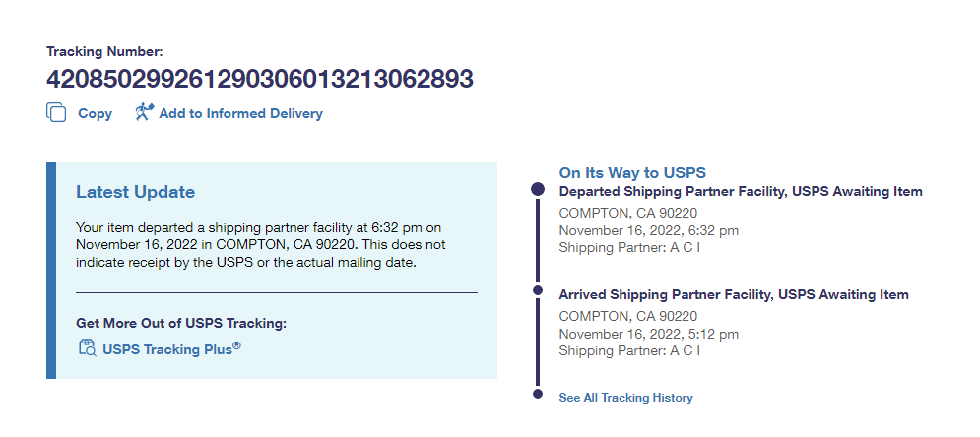Screen dimensions: 980x437
Task: Select the Arrived event timeline dot
Action: pos(537,291)
